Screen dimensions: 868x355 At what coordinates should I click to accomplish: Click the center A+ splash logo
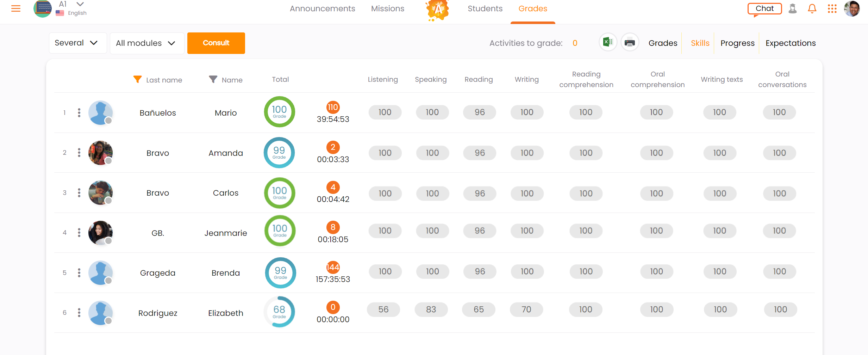pos(437,10)
